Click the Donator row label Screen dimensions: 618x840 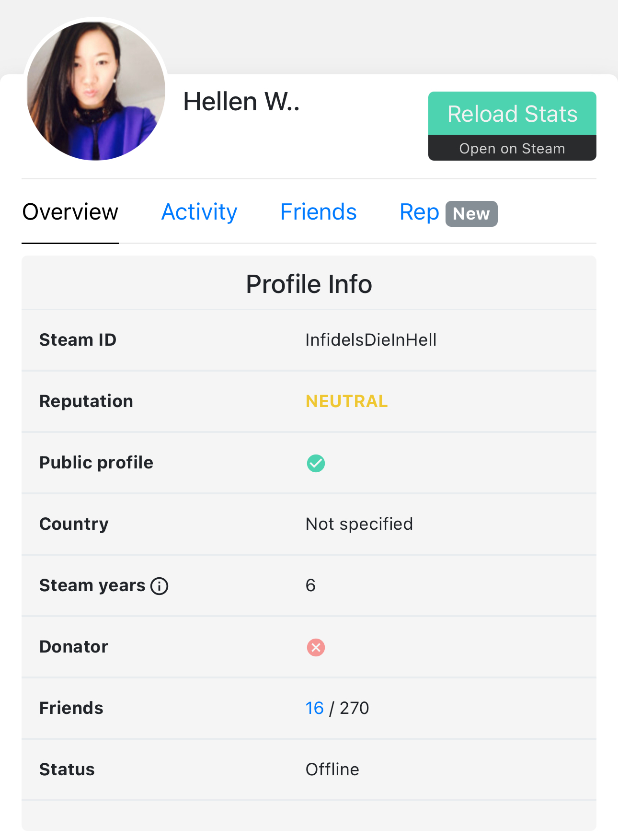click(x=74, y=647)
